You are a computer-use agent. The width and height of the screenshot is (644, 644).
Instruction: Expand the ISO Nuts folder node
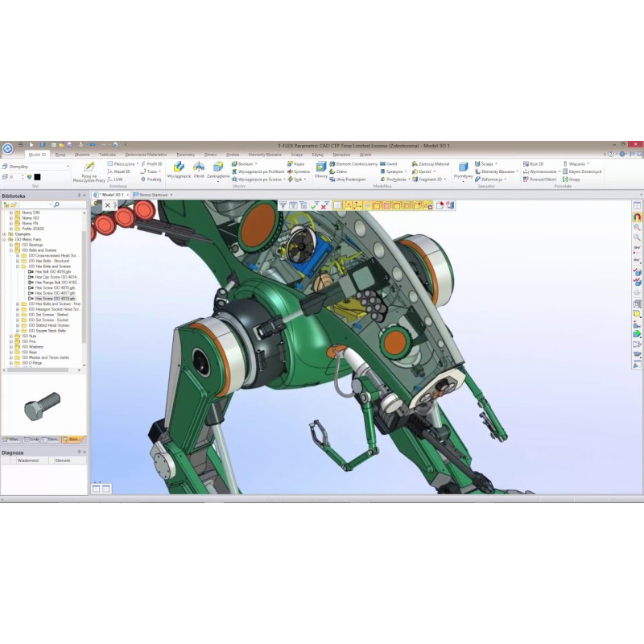coord(10,336)
